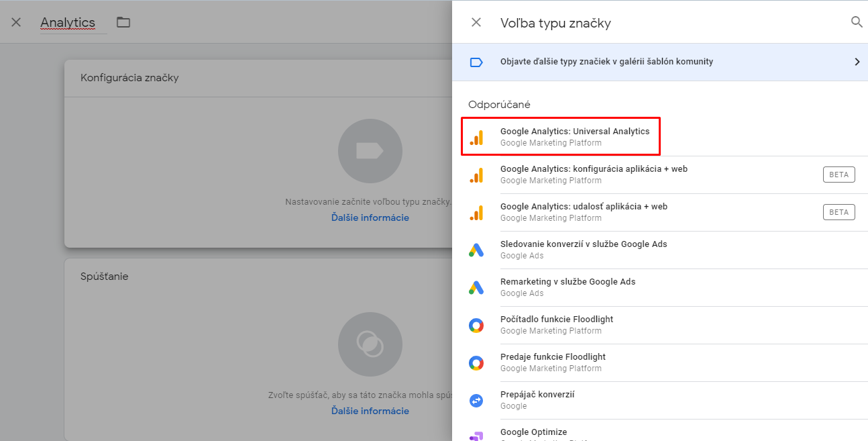Edit the Analytics tag name field
The height and width of the screenshot is (441, 868).
(73, 23)
